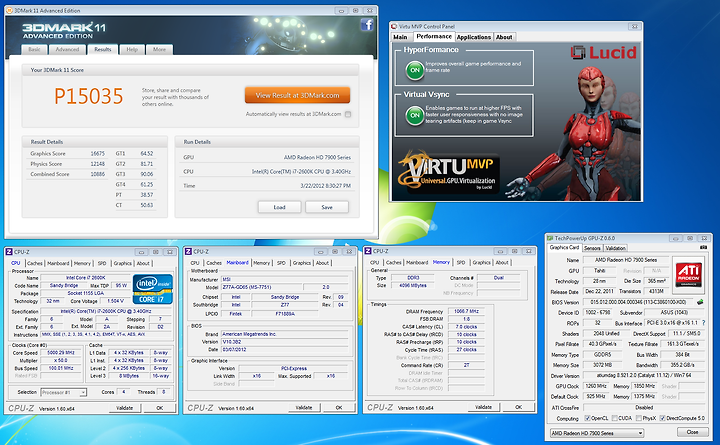Viewport: 720px width, 445px height.
Task: Open the Applications tab in Virtu MVP
Action: pyautogui.click(x=474, y=37)
